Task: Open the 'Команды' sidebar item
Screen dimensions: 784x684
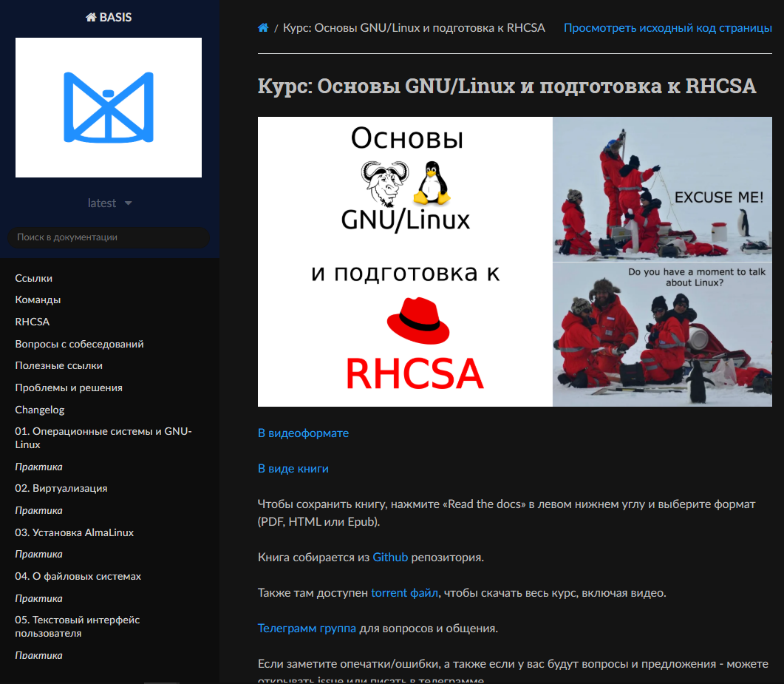Action: point(38,299)
